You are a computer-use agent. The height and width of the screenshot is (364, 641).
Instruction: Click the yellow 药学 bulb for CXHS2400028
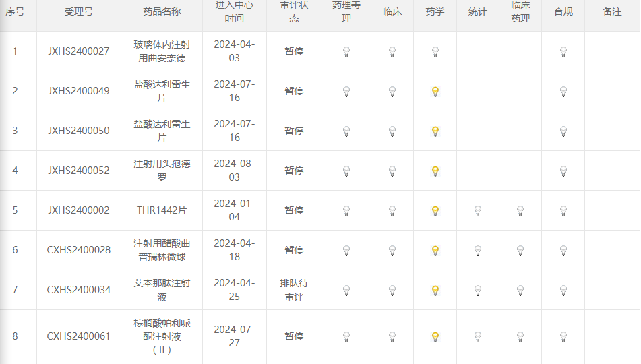(x=435, y=250)
